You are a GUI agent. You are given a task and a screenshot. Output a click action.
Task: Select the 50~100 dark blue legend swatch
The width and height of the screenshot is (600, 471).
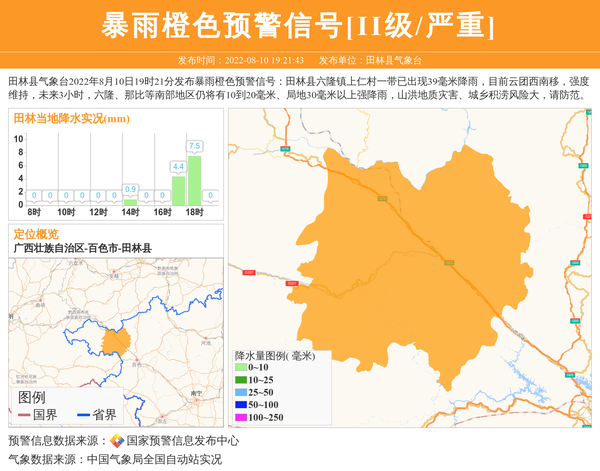[x=240, y=404]
